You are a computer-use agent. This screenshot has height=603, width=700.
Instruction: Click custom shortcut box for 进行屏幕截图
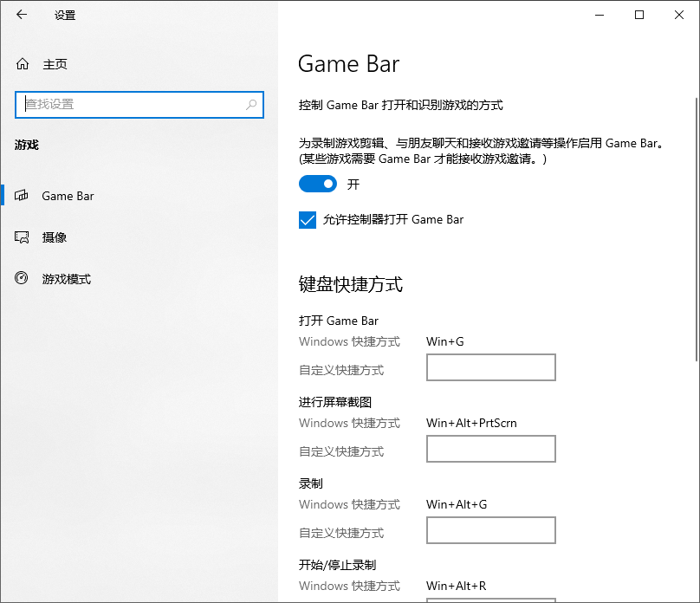[x=491, y=449]
